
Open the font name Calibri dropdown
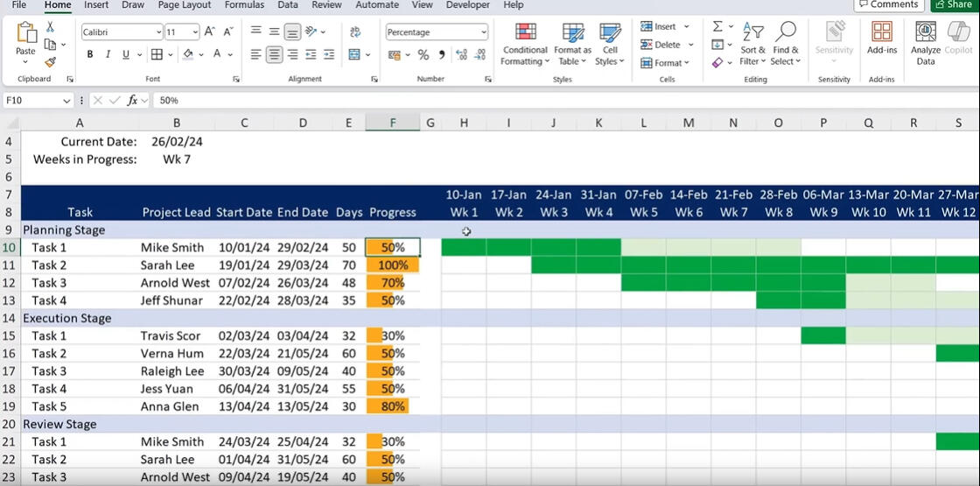(158, 32)
